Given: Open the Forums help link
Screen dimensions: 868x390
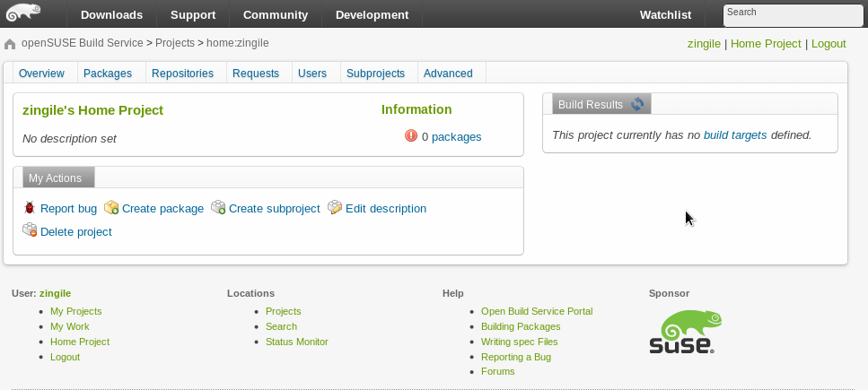Looking at the screenshot, I should (497, 371).
